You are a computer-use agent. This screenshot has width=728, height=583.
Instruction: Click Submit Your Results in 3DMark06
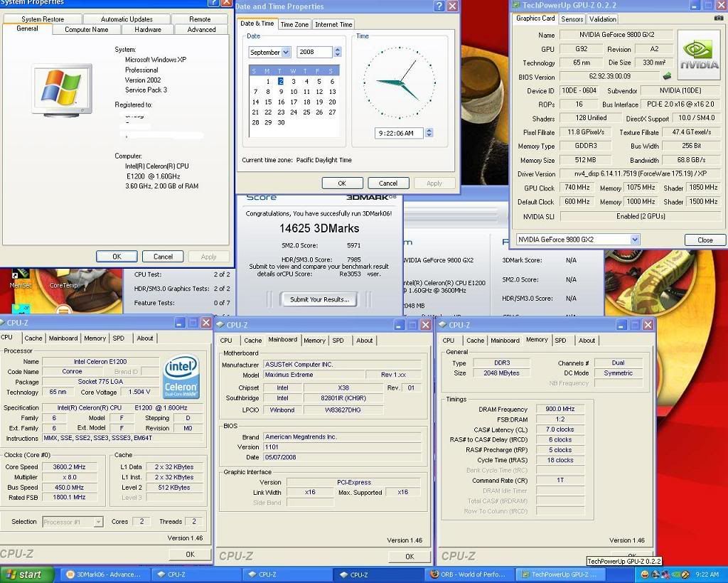pyautogui.click(x=319, y=299)
